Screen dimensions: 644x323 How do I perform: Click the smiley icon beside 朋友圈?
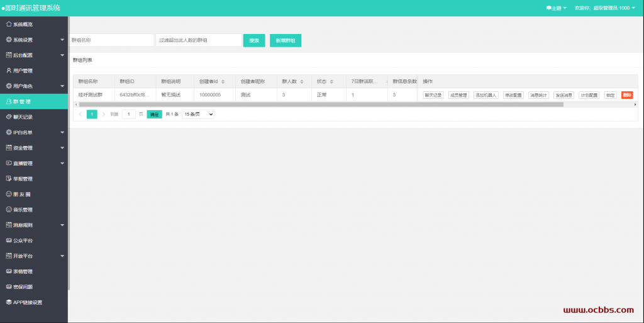[9, 194]
